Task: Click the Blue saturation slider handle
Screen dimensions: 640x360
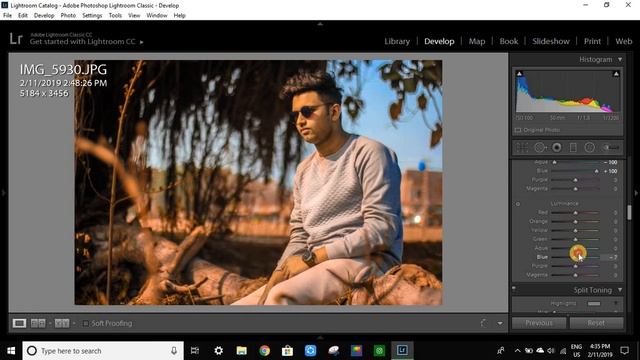Action: pos(596,171)
